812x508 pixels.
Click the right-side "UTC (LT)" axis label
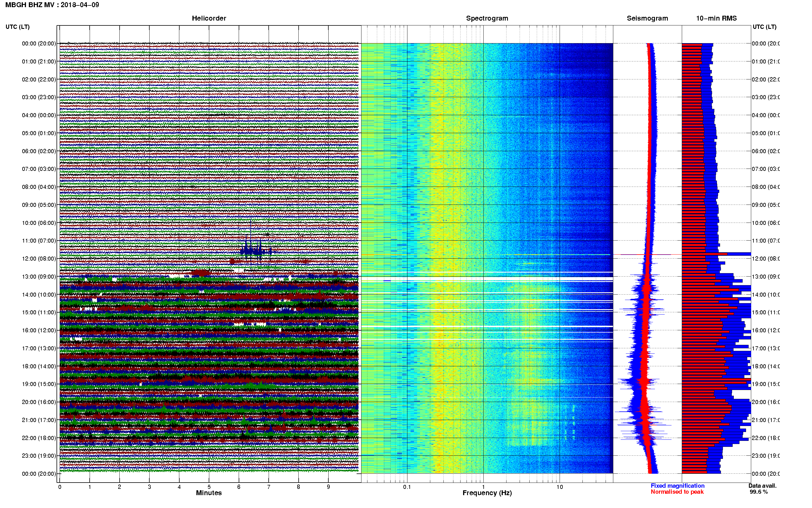(x=764, y=27)
